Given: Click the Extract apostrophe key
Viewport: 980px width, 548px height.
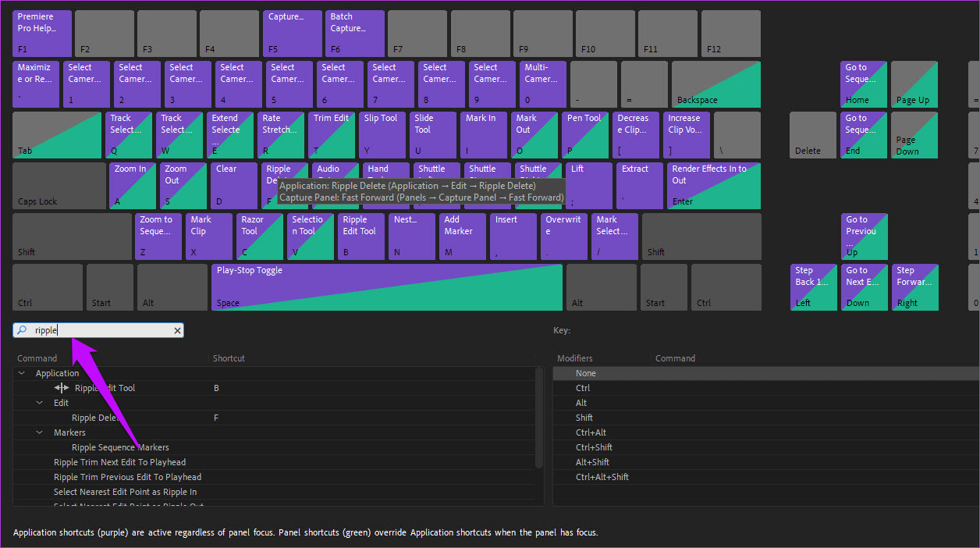Looking at the screenshot, I should 640,186.
